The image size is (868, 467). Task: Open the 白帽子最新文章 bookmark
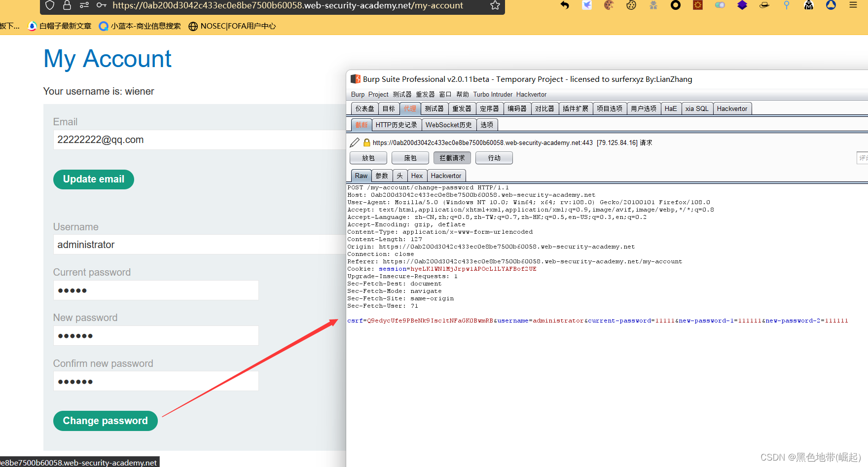(x=60, y=26)
